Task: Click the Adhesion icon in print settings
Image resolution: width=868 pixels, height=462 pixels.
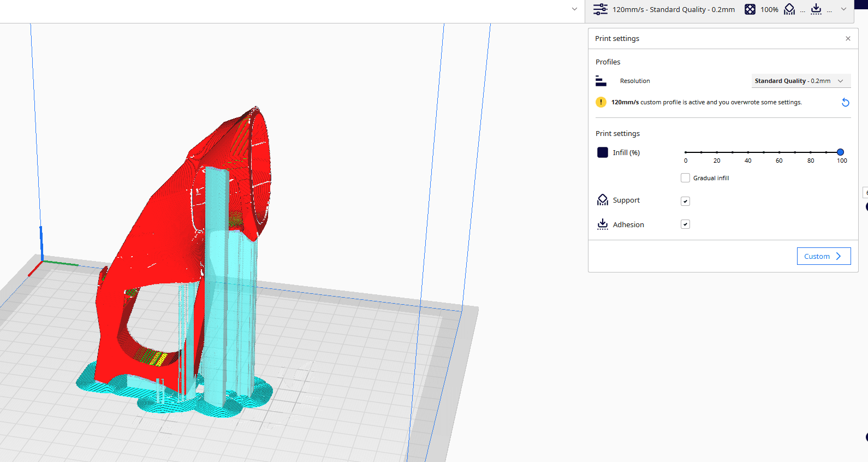Action: point(603,224)
